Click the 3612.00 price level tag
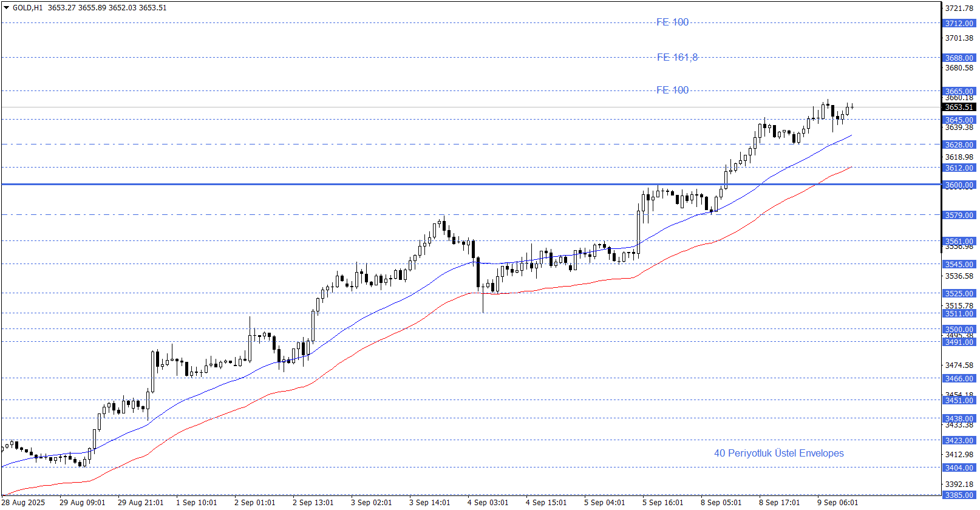The height and width of the screenshot is (510, 980). click(x=959, y=168)
